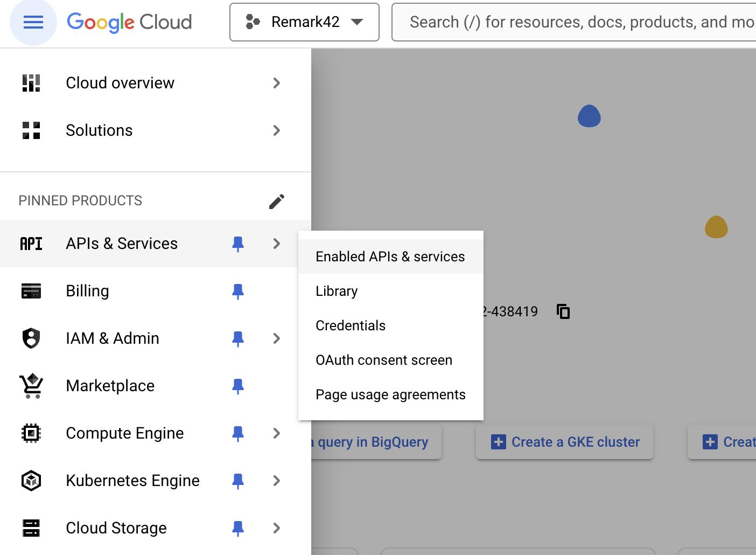756x555 pixels.
Task: Click the Google Cloud logo
Action: [129, 22]
